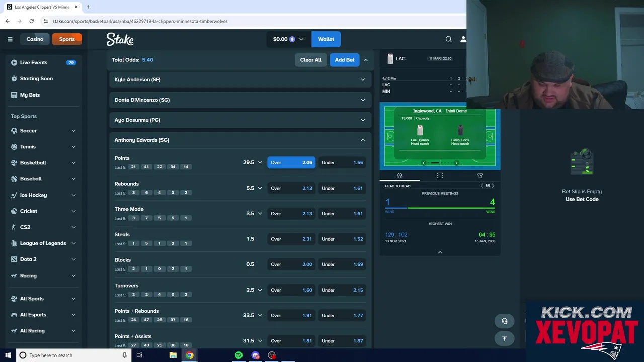Go to next head-to-head page

pyautogui.click(x=493, y=186)
